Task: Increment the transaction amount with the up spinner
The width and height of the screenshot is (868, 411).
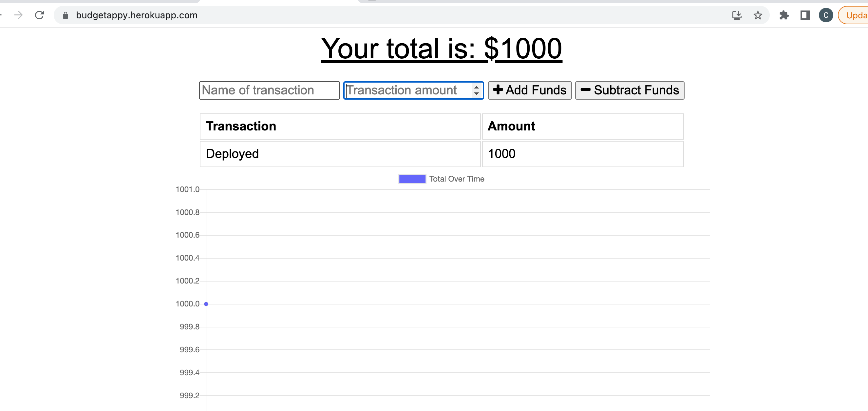Action: click(x=476, y=88)
